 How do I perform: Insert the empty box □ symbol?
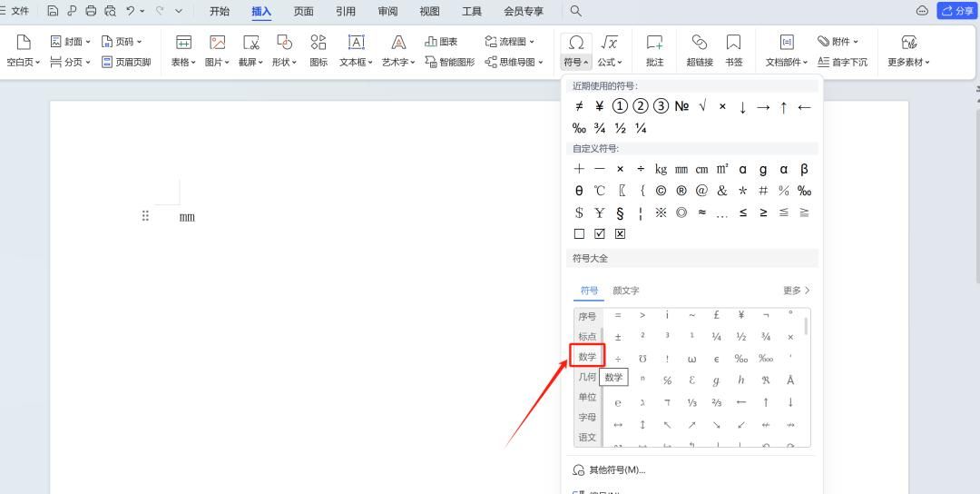(579, 234)
